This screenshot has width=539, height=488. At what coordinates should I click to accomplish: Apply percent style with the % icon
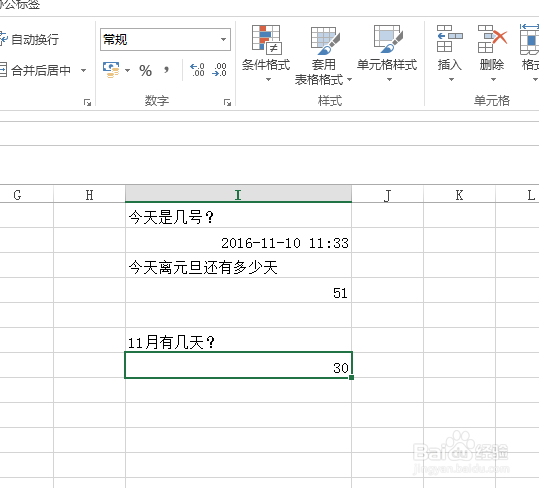tap(145, 70)
